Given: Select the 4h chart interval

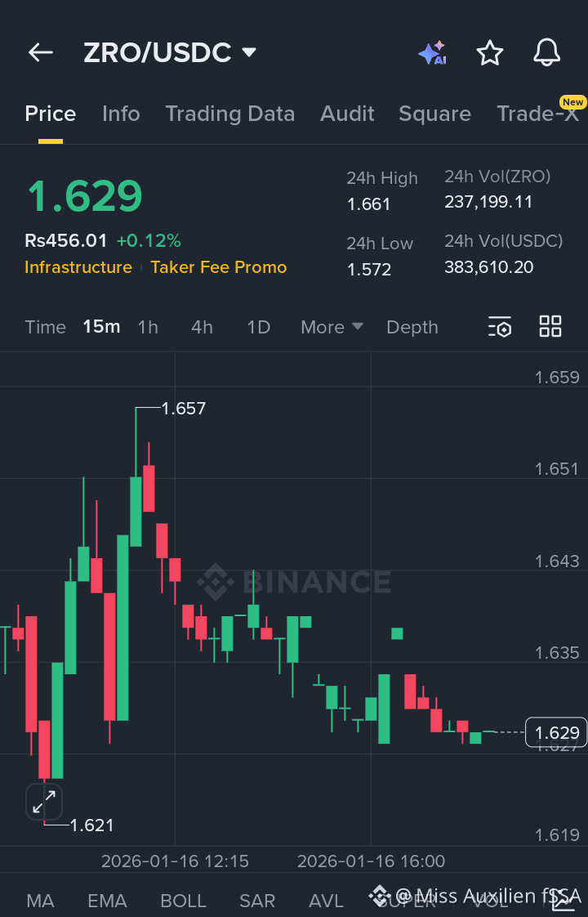Looking at the screenshot, I should (x=203, y=327).
